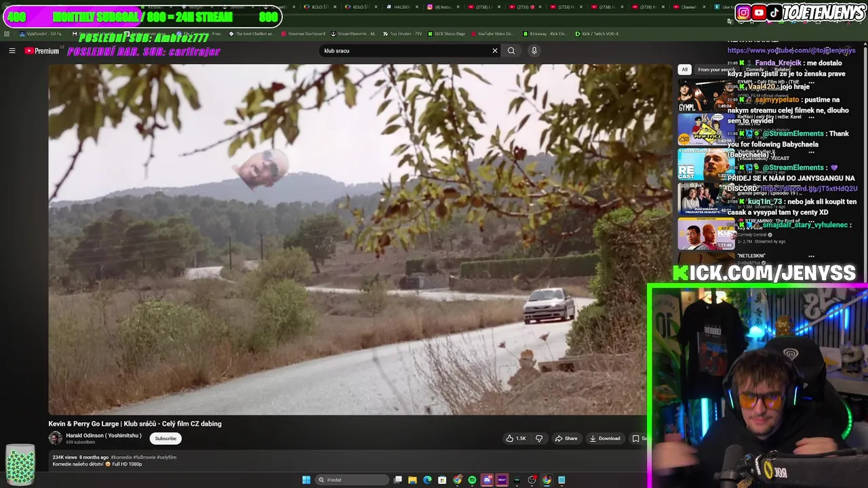Click the '234K views' description text

(66, 457)
